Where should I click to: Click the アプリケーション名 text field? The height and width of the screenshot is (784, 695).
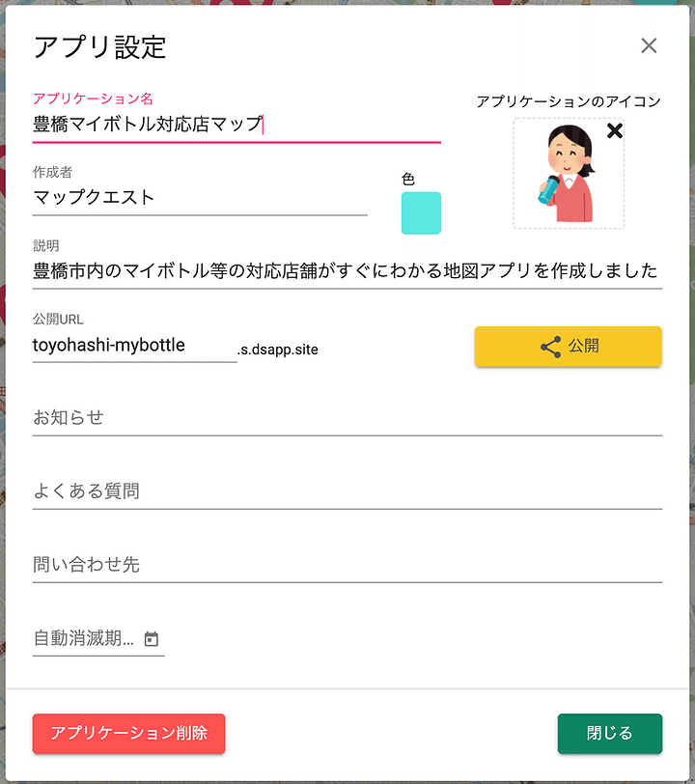[236, 124]
